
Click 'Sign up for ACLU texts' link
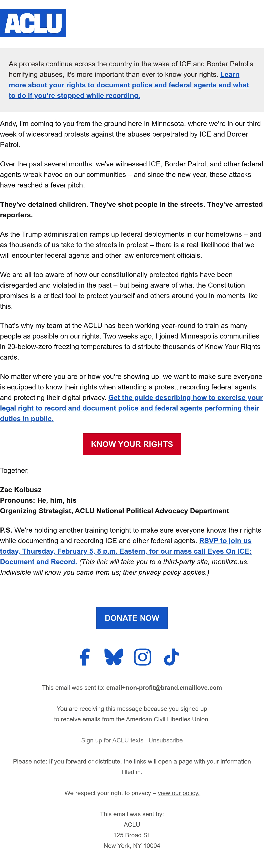tap(112, 740)
